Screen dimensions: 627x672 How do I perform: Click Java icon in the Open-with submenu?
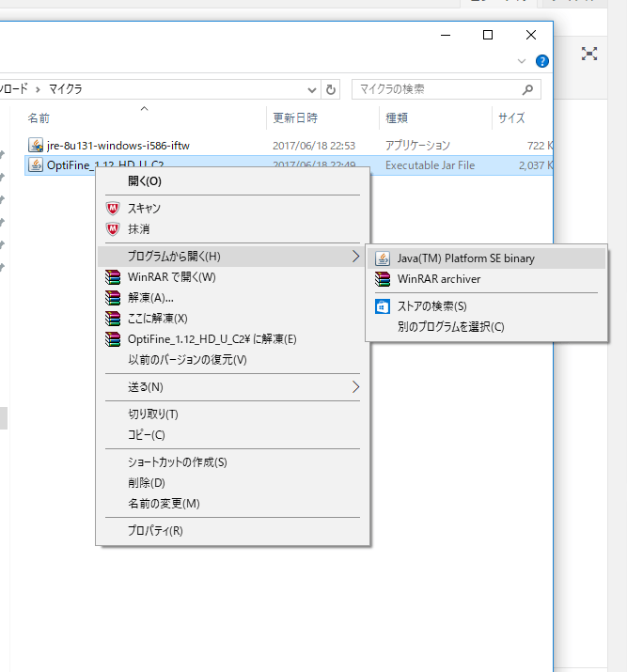click(383, 258)
